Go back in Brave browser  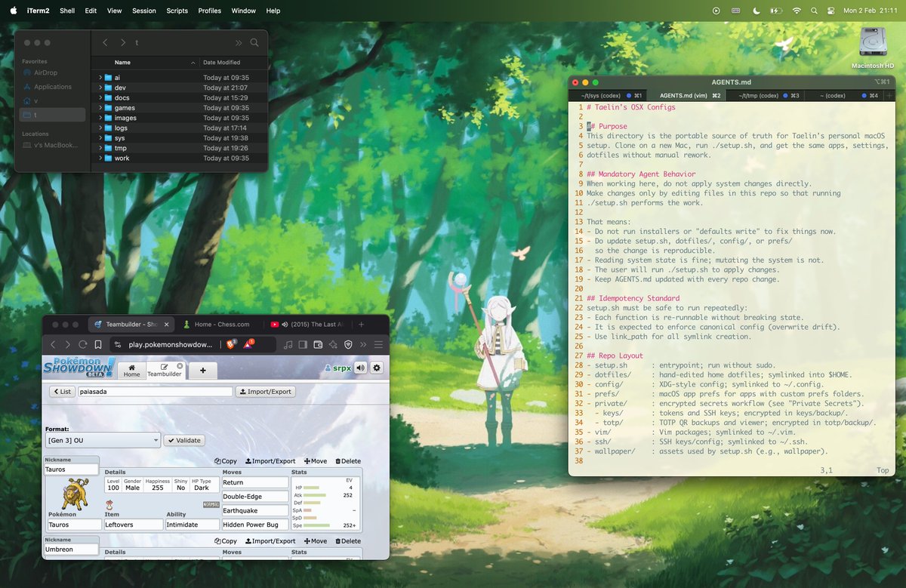[x=53, y=344]
